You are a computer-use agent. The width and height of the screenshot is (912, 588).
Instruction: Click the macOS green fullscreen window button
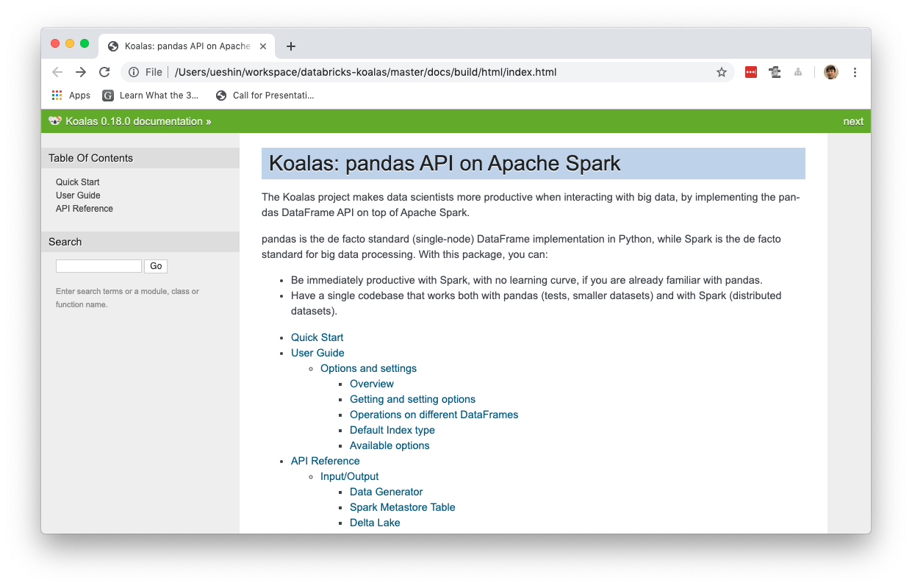(85, 43)
